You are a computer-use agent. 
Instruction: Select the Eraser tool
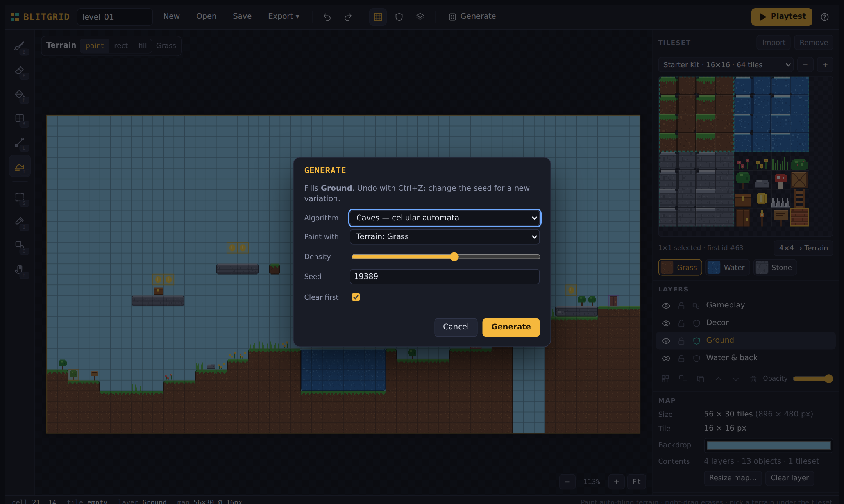tap(20, 71)
